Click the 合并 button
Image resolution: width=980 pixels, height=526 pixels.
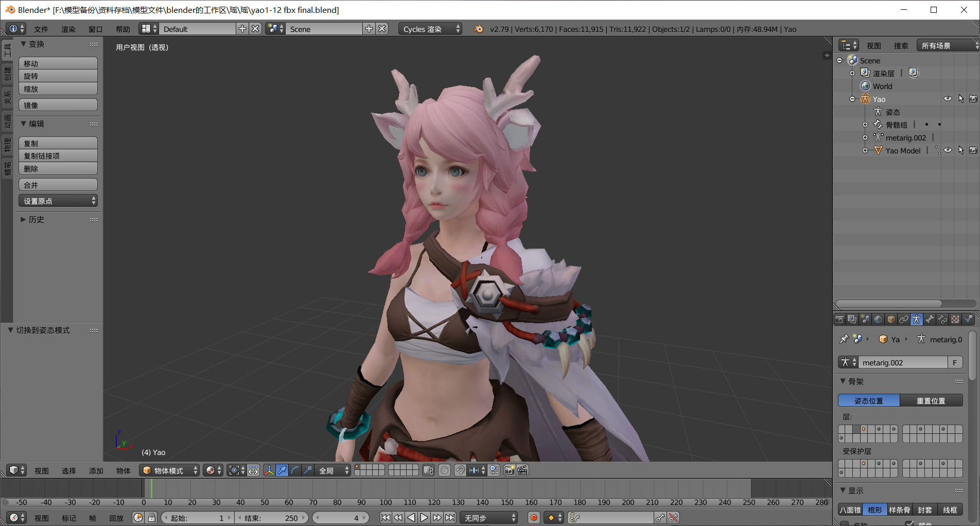58,185
